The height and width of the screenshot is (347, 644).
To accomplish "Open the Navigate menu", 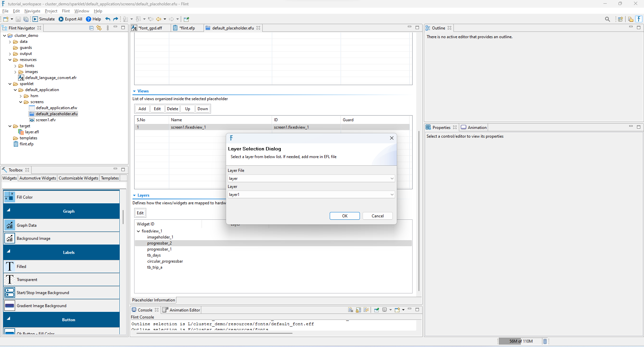I will pyautogui.click(x=32, y=11).
